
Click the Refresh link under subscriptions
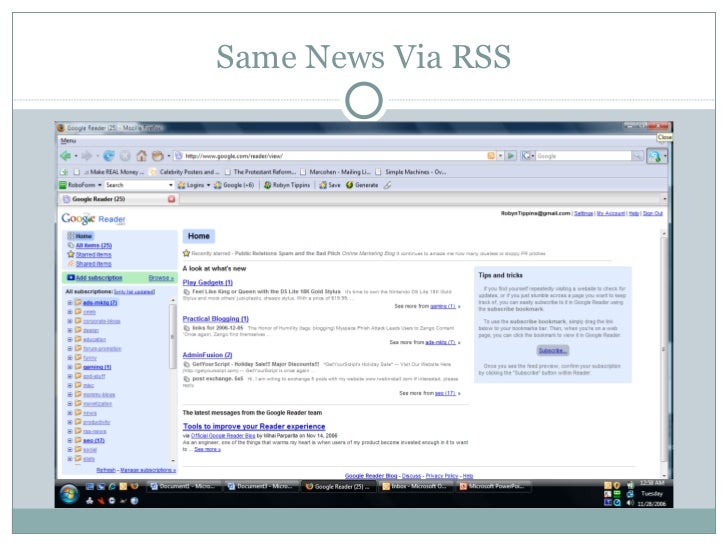106,470
